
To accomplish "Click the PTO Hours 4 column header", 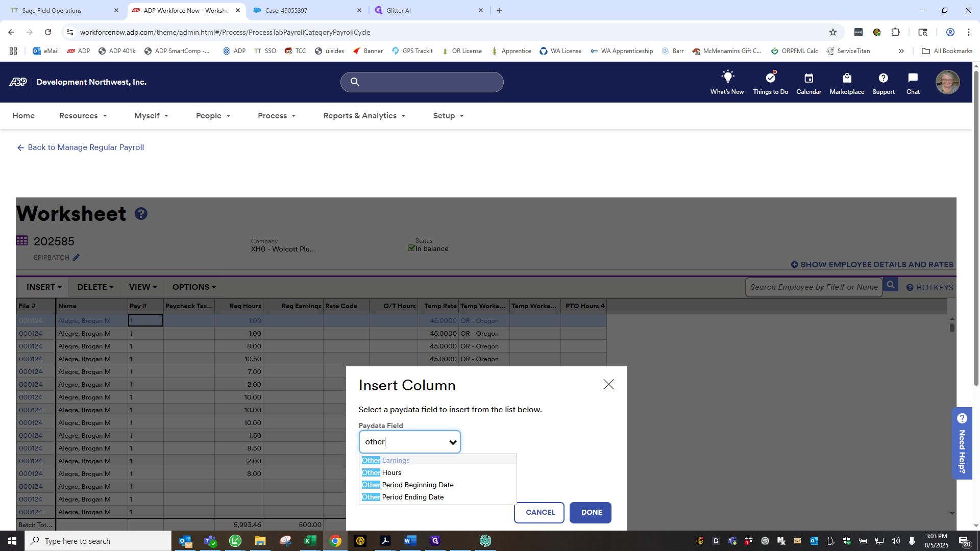I will click(584, 306).
